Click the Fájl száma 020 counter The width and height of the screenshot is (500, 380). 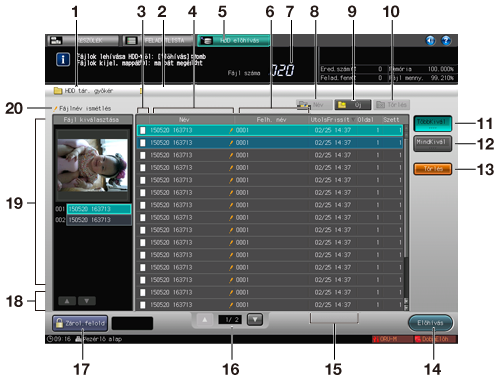261,71
